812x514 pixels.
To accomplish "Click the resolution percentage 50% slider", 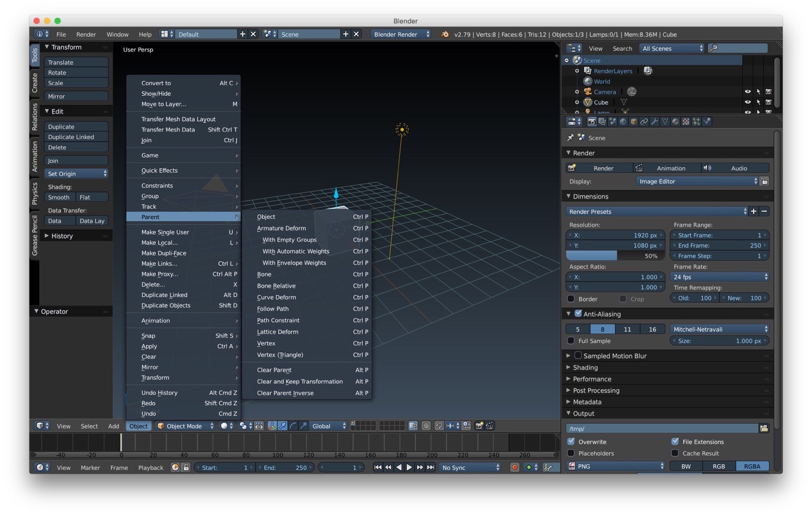I will (x=615, y=256).
